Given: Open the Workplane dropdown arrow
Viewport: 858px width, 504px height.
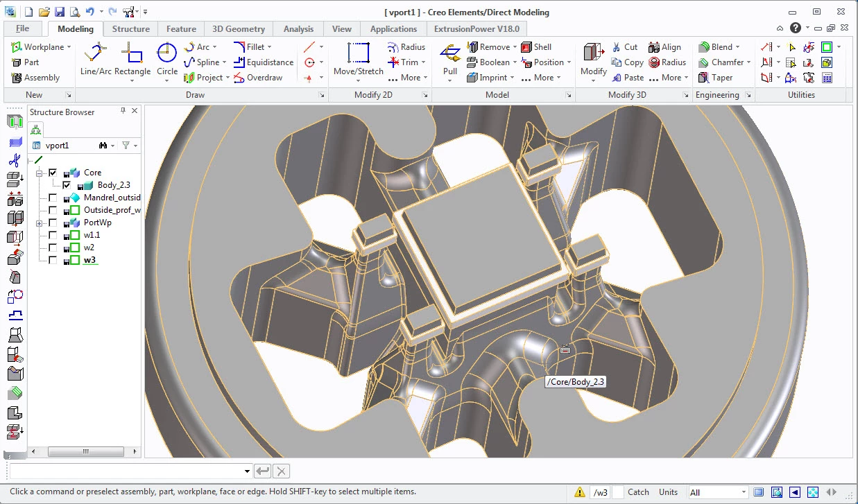Looking at the screenshot, I should pos(69,47).
